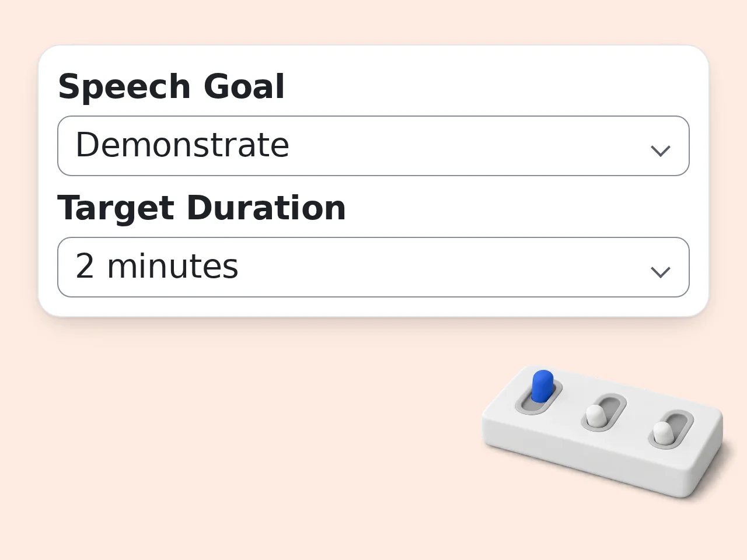Click the Target Duration label
Viewport: 747px width, 560px height.
point(202,208)
